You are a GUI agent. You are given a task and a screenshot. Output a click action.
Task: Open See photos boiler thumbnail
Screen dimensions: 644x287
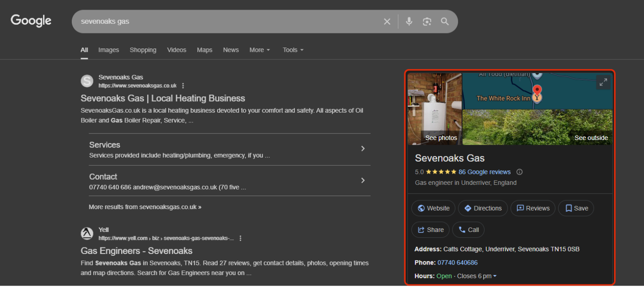(435, 109)
